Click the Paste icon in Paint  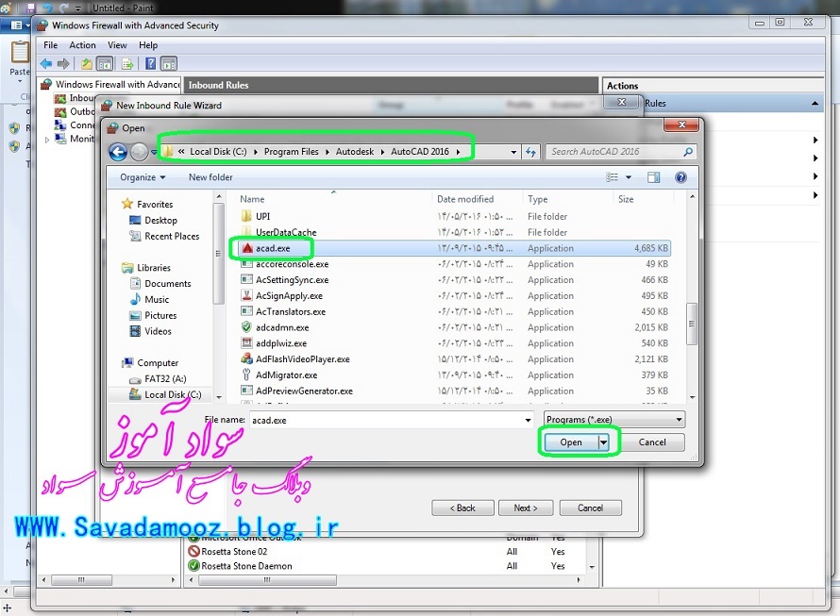tap(21, 52)
